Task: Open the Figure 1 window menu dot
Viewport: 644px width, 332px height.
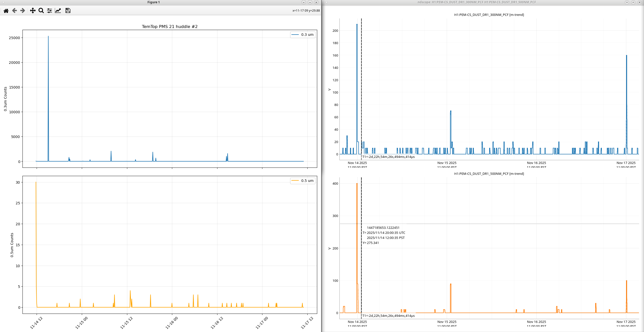Action: pyautogui.click(x=3, y=2)
